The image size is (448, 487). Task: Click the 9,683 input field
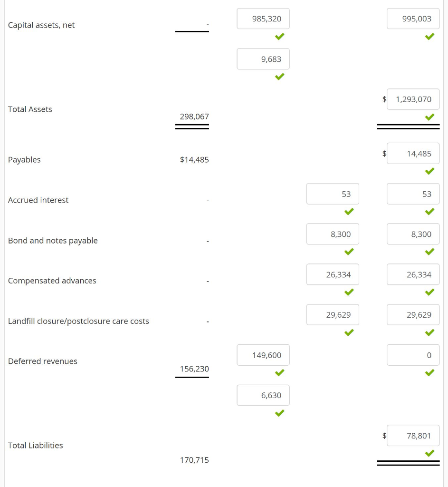click(263, 59)
